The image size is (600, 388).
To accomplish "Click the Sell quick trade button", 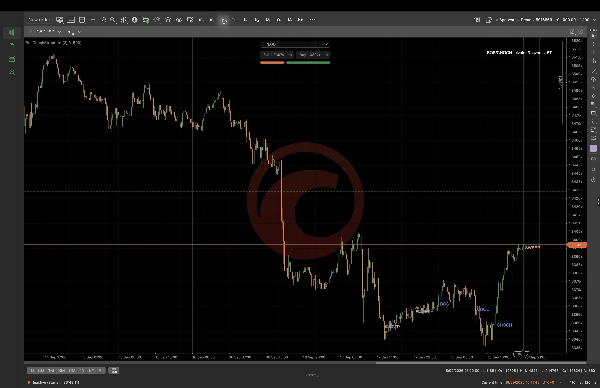I will pyautogui.click(x=277, y=55).
